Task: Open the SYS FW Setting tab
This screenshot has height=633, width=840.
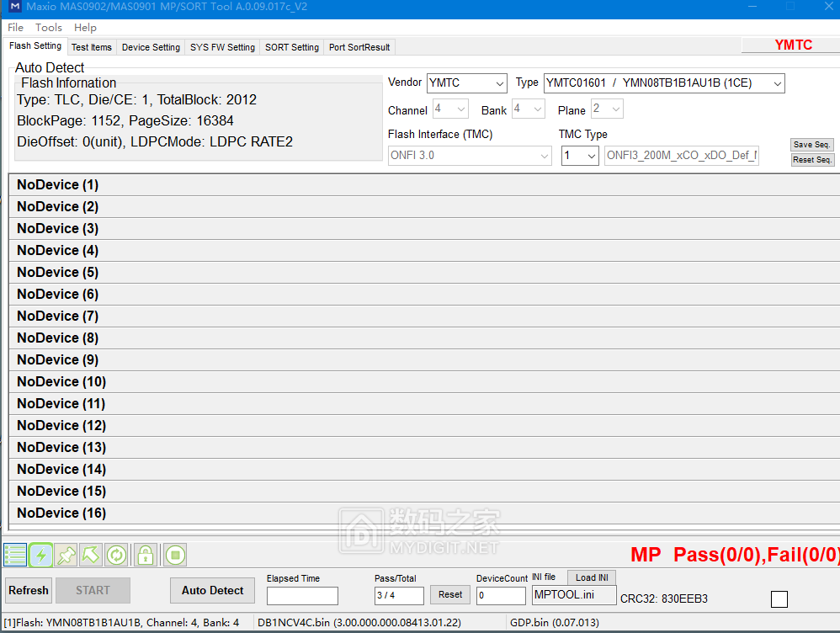Action: pos(222,47)
